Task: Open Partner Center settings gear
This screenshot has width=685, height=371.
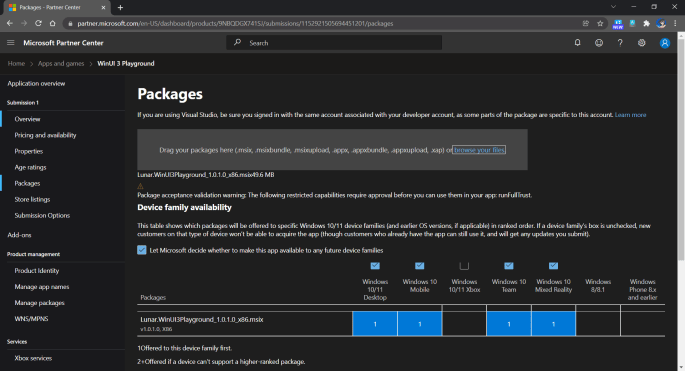Action: [x=641, y=43]
